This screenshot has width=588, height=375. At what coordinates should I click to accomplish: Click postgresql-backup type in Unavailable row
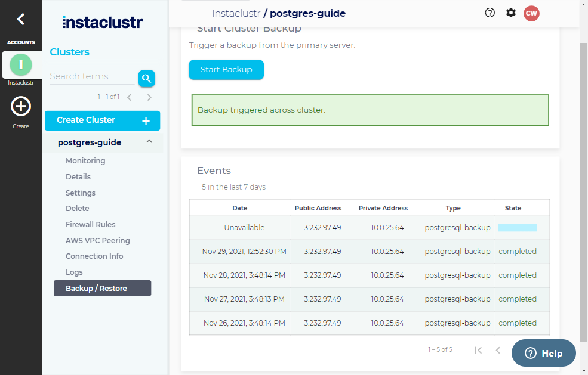coord(457,228)
